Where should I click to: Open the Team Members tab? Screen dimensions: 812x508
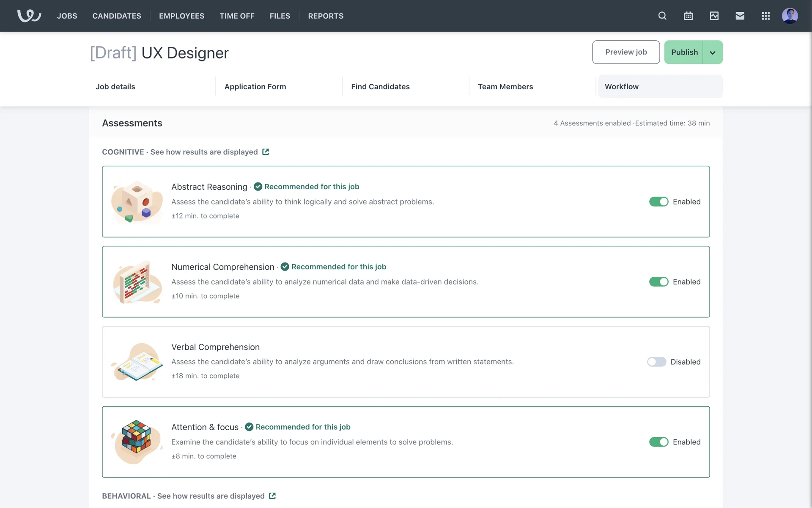point(505,86)
